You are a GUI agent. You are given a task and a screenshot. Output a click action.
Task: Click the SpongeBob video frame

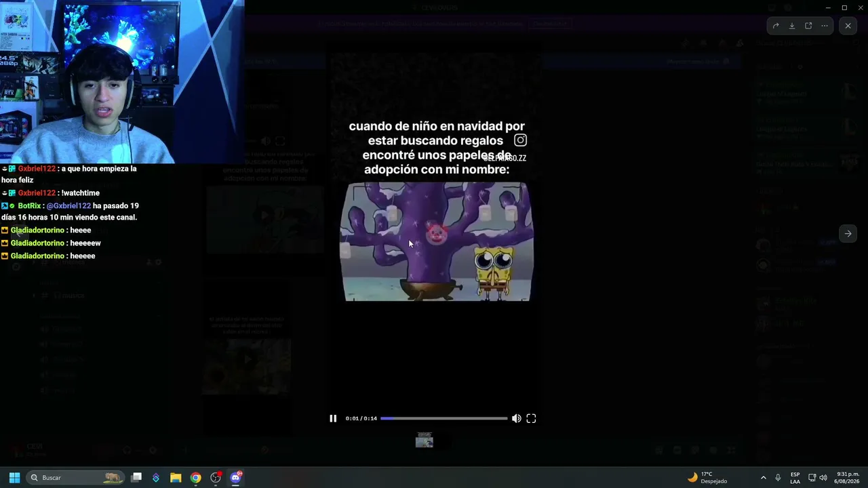pyautogui.click(x=437, y=241)
